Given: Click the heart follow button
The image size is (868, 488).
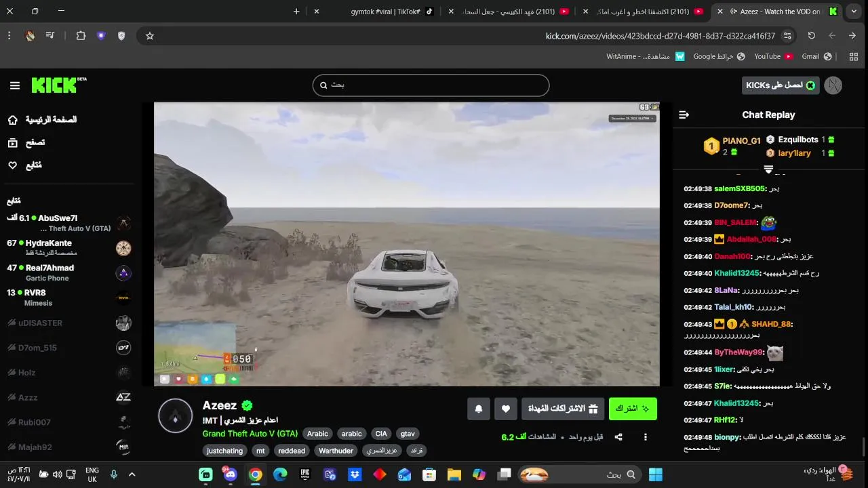Looking at the screenshot, I should click(506, 409).
